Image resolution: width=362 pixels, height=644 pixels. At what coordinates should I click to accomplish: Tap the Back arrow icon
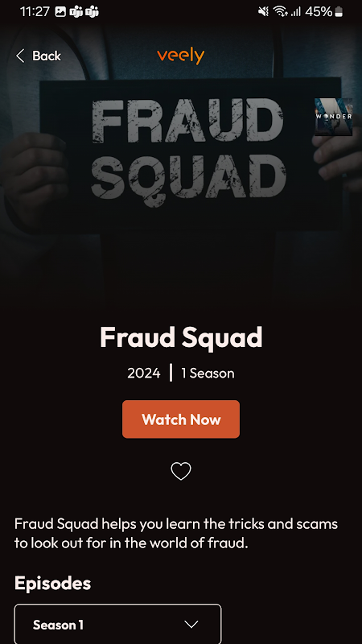[20, 56]
